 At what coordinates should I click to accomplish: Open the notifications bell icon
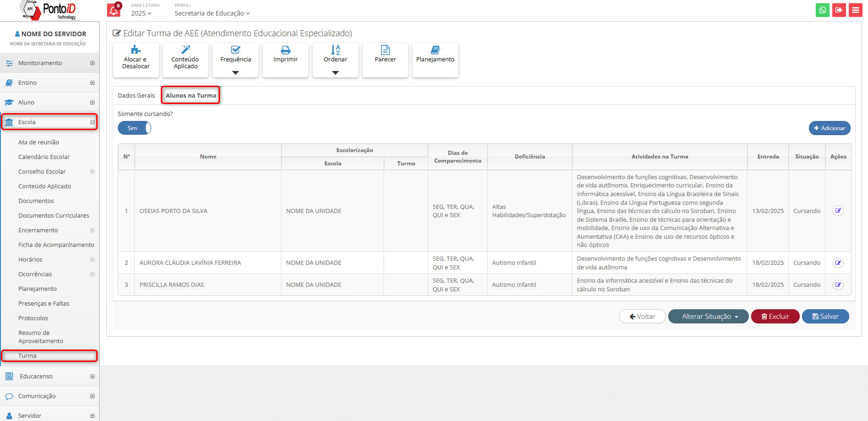[x=114, y=10]
